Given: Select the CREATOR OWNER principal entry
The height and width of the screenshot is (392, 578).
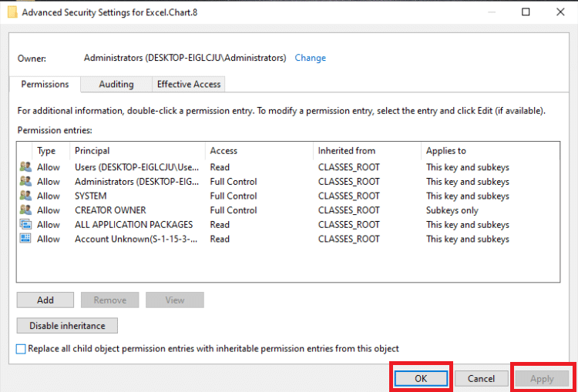Looking at the screenshot, I should tap(110, 210).
